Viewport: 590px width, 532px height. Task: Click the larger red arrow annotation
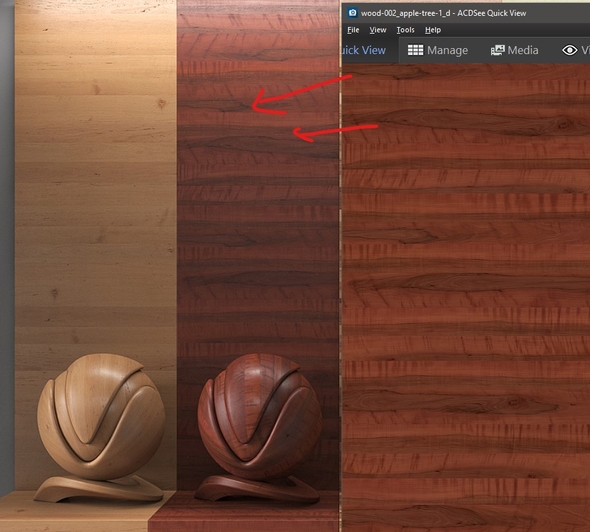(301, 95)
